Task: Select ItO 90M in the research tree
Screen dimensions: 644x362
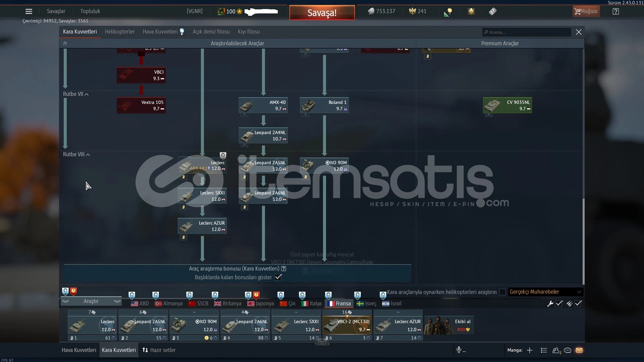Action: pyautogui.click(x=324, y=166)
